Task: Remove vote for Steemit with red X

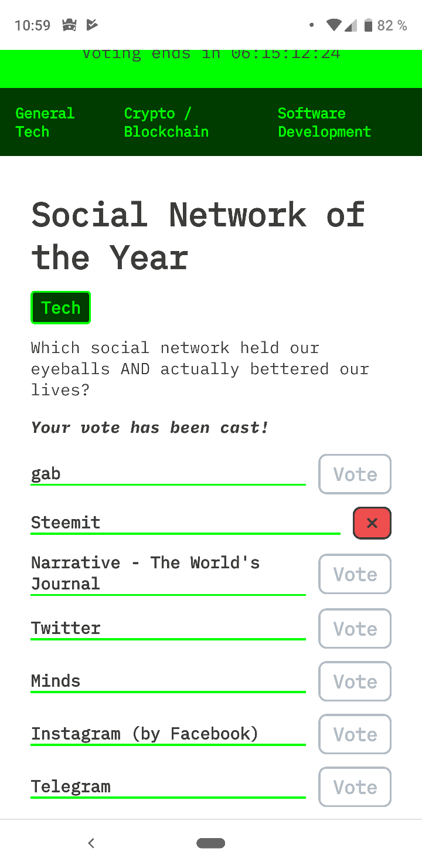Action: (x=372, y=523)
